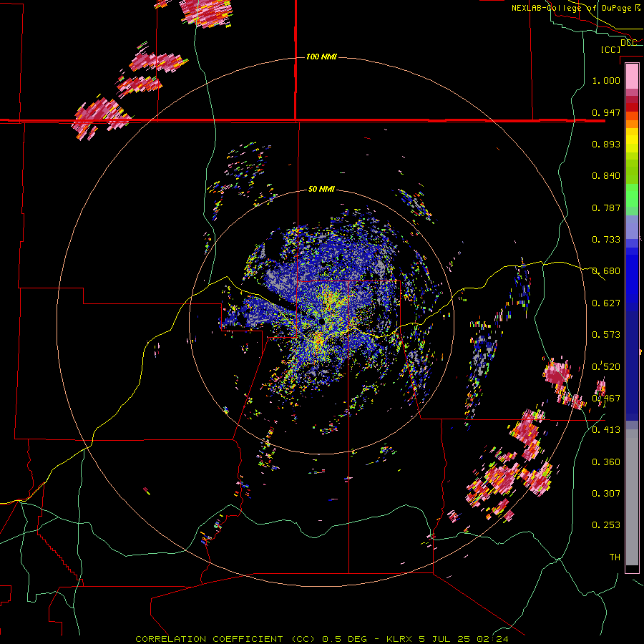Click the 0.680 color scale label
644x644 pixels.
(x=606, y=271)
